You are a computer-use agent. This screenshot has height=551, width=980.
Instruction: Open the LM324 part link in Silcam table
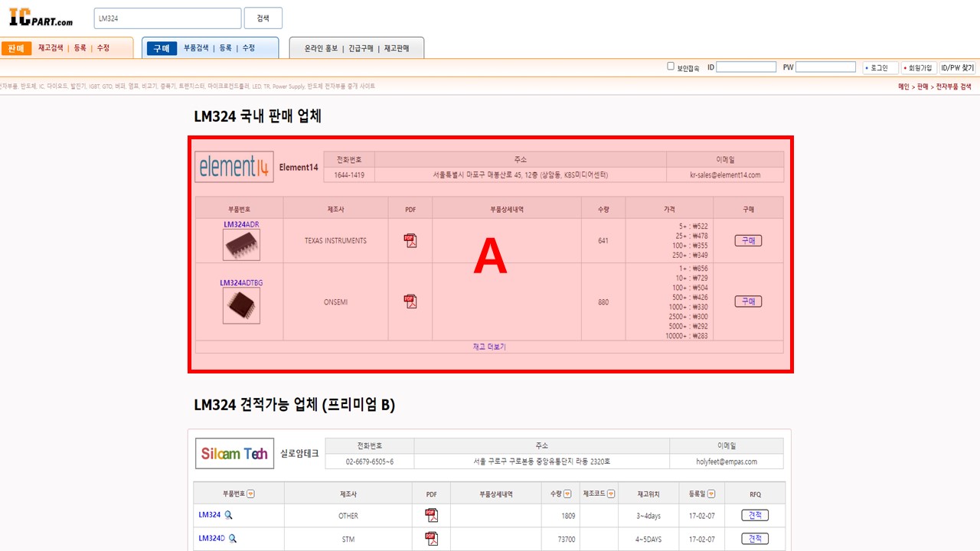pos(209,515)
